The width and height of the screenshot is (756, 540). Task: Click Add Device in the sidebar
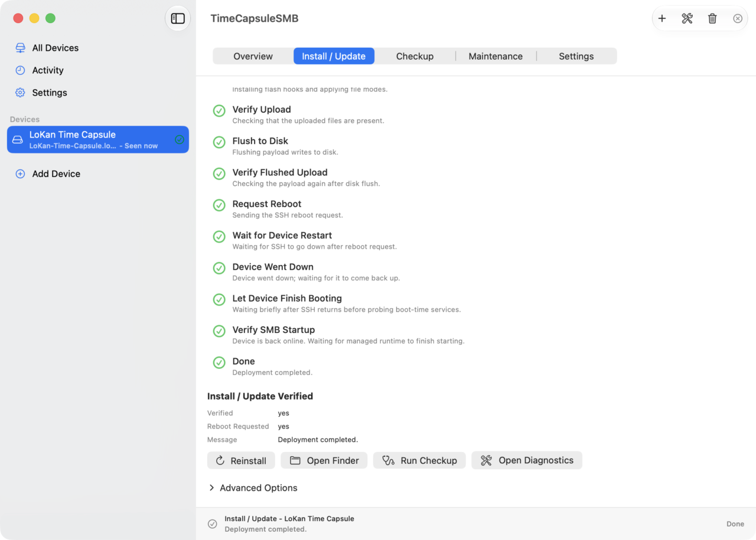click(56, 174)
